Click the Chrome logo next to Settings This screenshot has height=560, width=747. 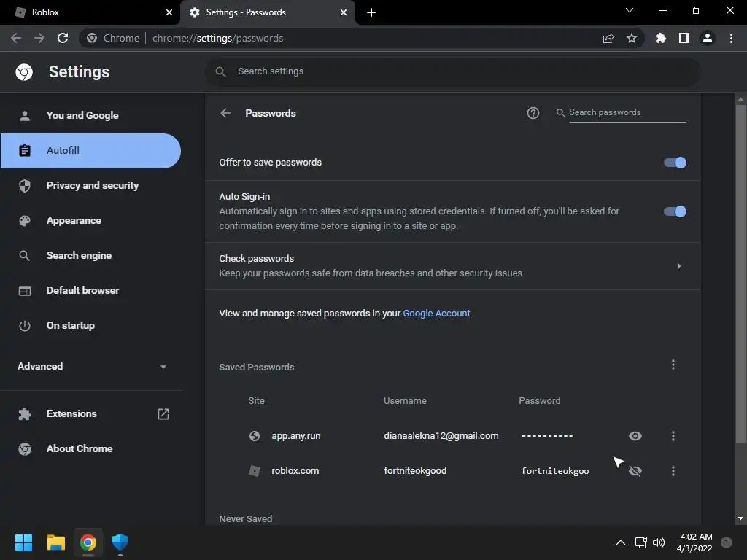coord(24,72)
